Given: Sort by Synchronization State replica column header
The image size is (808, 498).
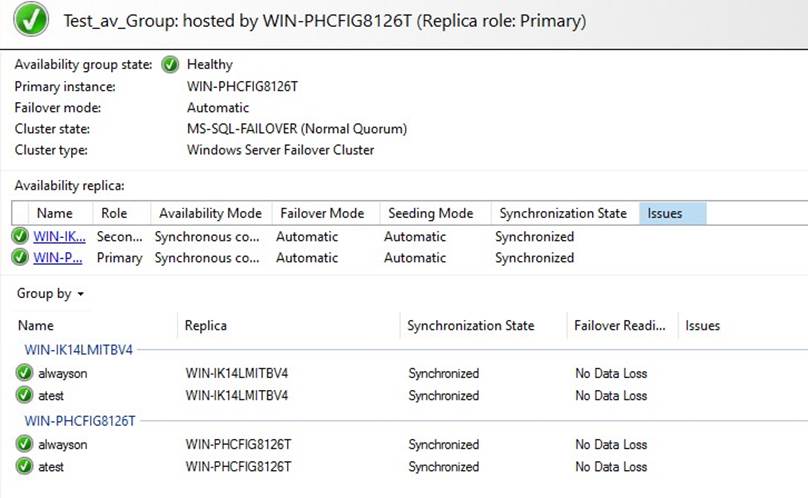Looking at the screenshot, I should 563,213.
